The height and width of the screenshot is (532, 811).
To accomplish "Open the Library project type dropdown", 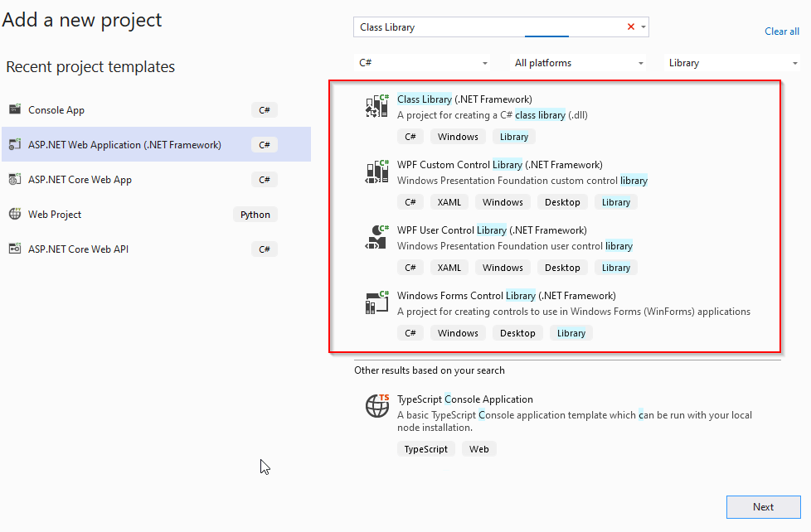I will point(733,62).
